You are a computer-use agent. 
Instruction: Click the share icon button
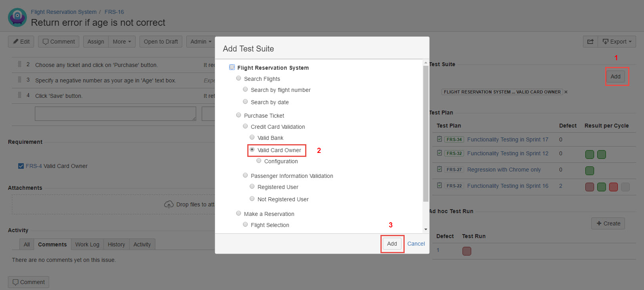tap(590, 42)
